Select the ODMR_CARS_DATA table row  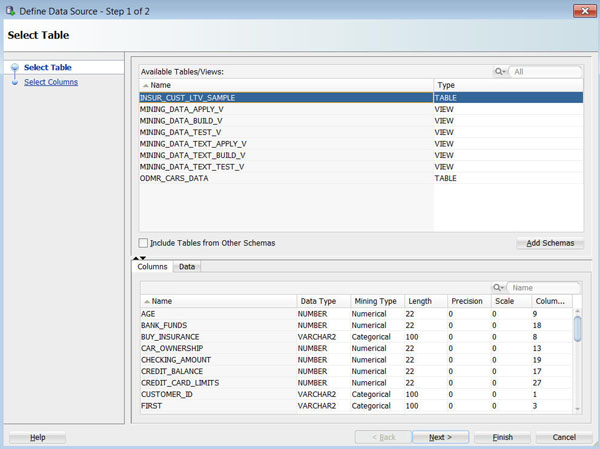(x=174, y=178)
